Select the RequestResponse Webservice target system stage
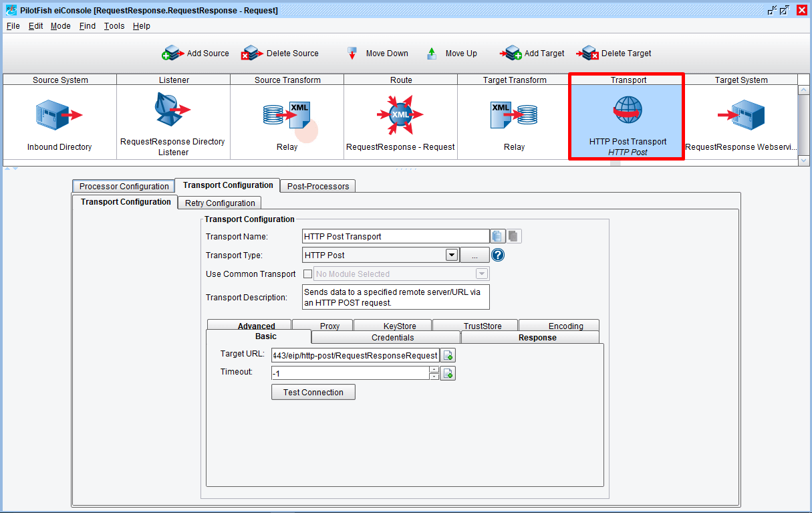 tap(741, 122)
